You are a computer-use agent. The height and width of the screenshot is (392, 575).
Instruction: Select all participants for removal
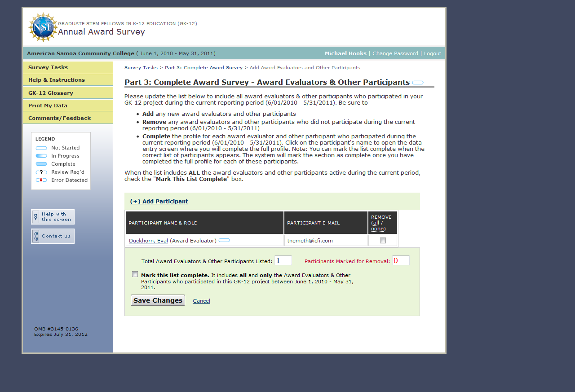coord(376,223)
